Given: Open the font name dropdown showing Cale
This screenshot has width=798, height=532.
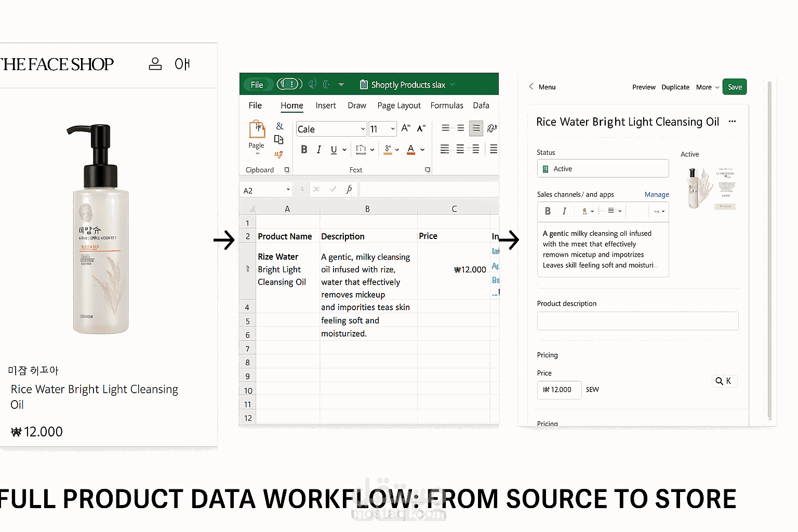Looking at the screenshot, I should [x=363, y=129].
